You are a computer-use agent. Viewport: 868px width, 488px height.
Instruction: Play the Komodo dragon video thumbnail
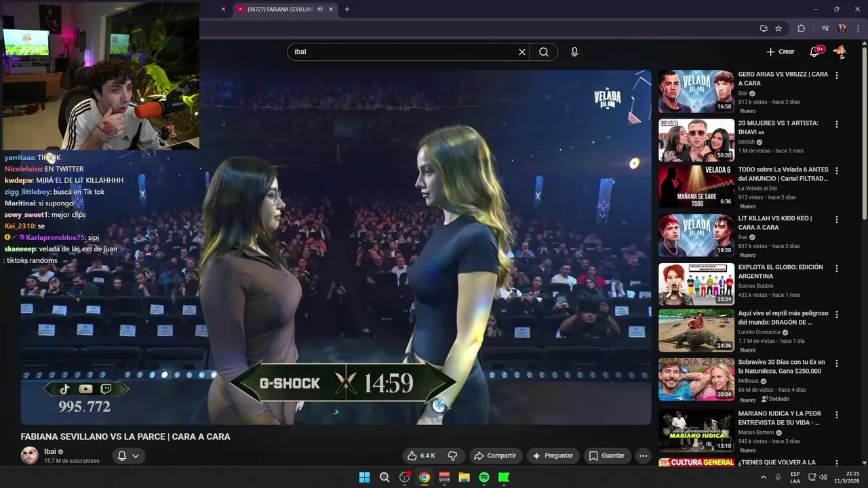pos(696,330)
